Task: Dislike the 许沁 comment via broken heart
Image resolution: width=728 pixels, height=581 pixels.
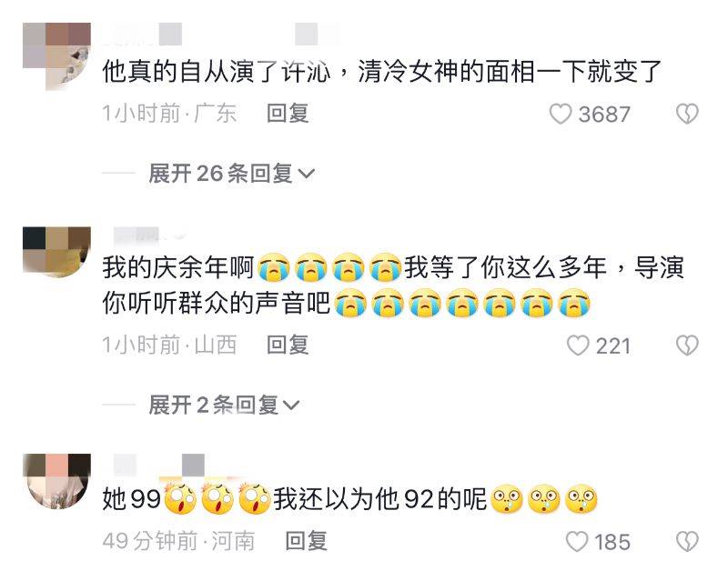Action: (687, 114)
